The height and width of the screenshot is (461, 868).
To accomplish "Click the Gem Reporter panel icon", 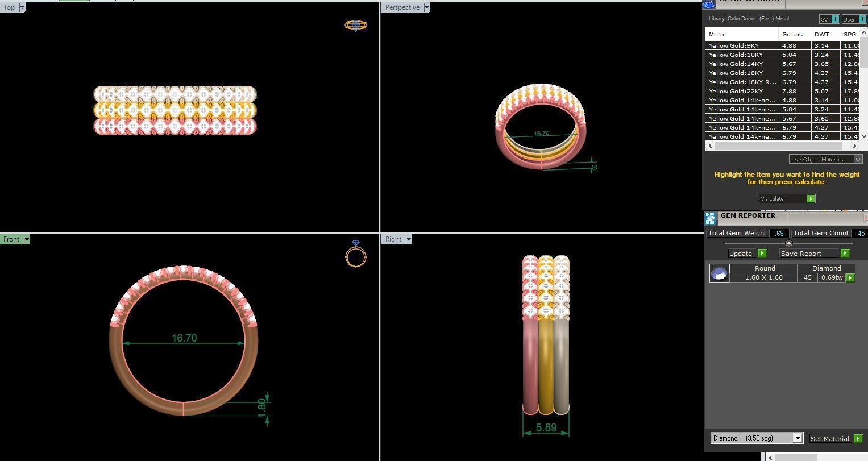I will click(711, 218).
